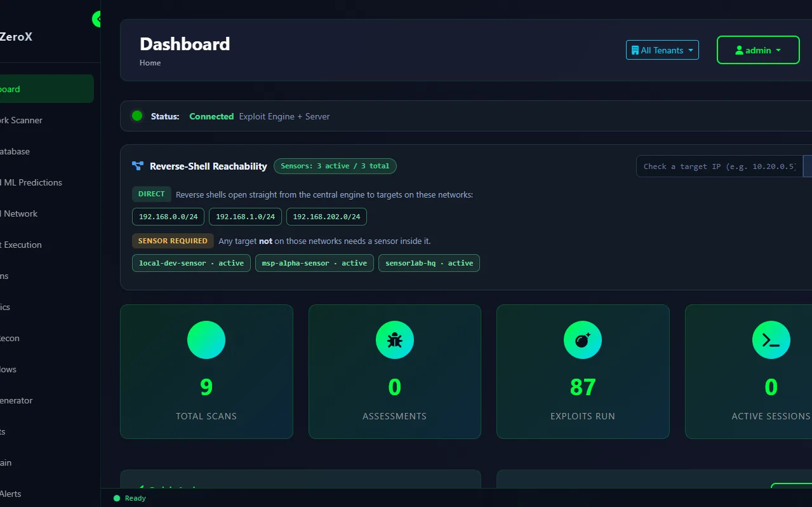Click the SENSOR REQUIRED badge
The width and height of the screenshot is (812, 507).
173,241
